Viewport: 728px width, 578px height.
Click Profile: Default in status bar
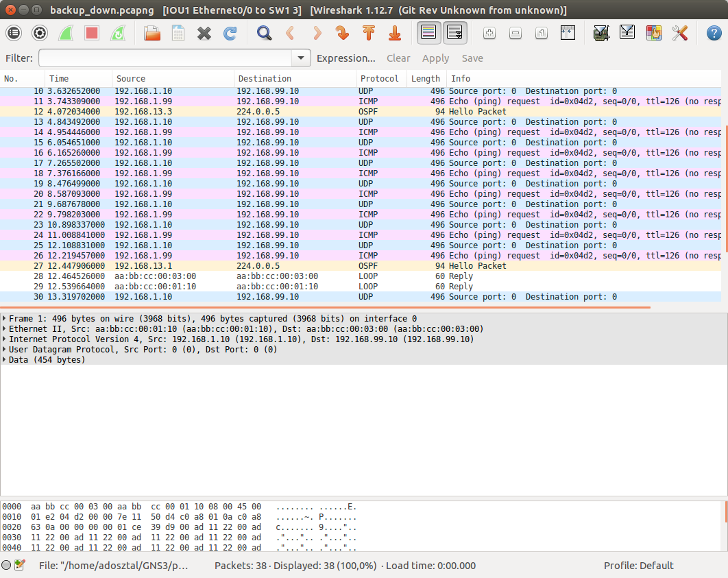(638, 566)
